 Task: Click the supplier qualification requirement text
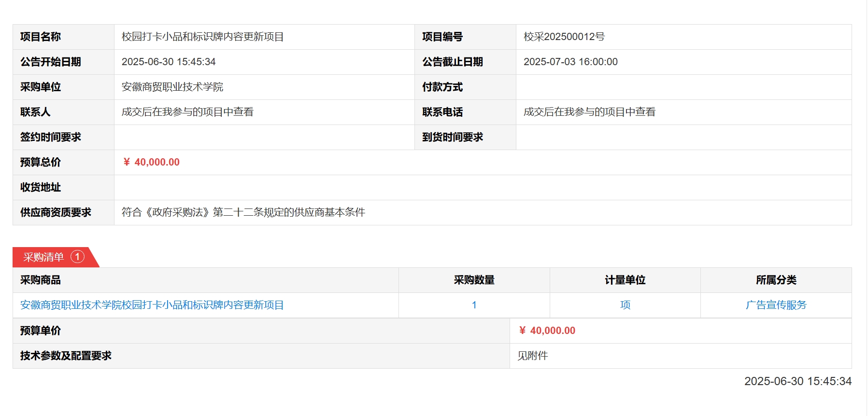pos(243,212)
